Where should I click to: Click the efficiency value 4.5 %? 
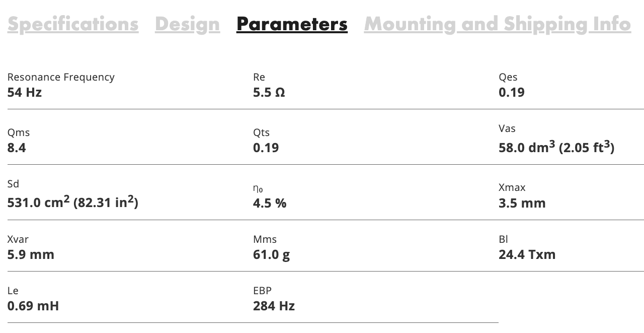point(270,203)
